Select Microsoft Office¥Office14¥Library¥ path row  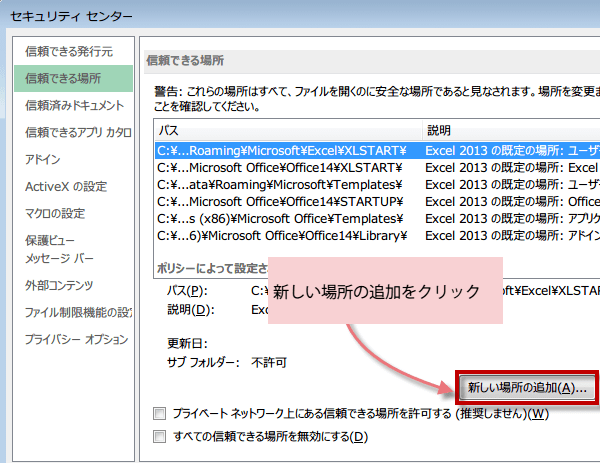coord(377,235)
